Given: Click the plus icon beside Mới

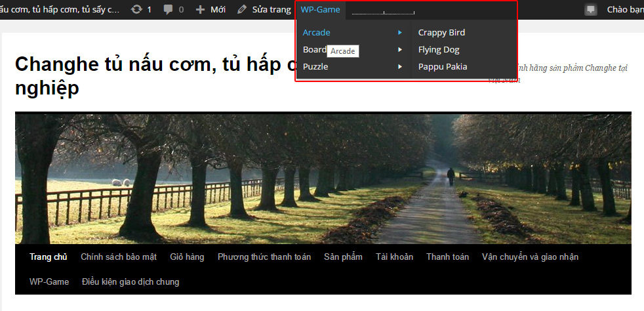Looking at the screenshot, I should (200, 9).
